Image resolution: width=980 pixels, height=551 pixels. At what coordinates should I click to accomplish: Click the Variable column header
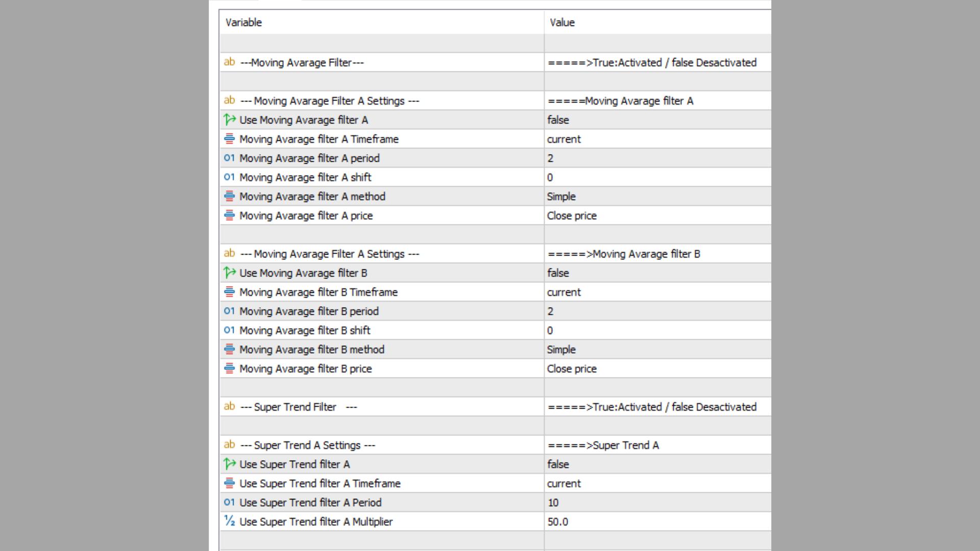pos(243,22)
